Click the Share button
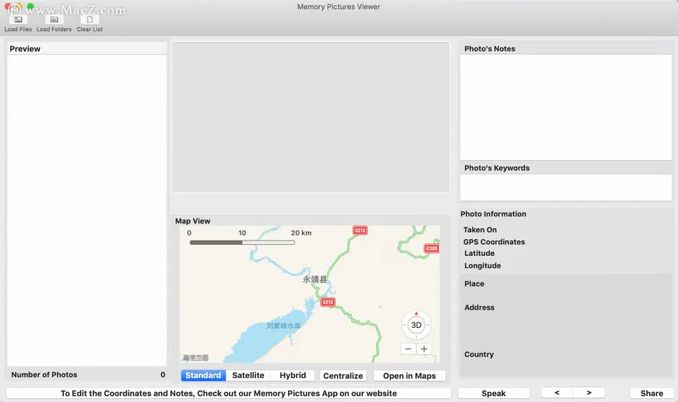 (x=652, y=393)
